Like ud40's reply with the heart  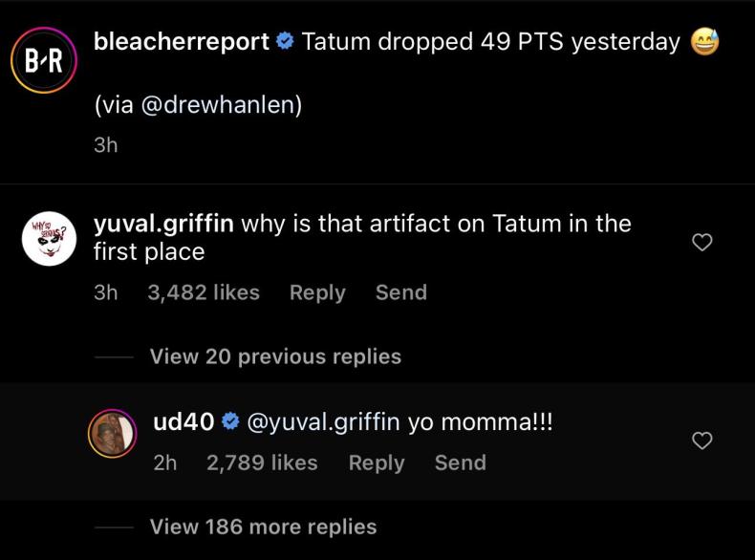coord(701,441)
